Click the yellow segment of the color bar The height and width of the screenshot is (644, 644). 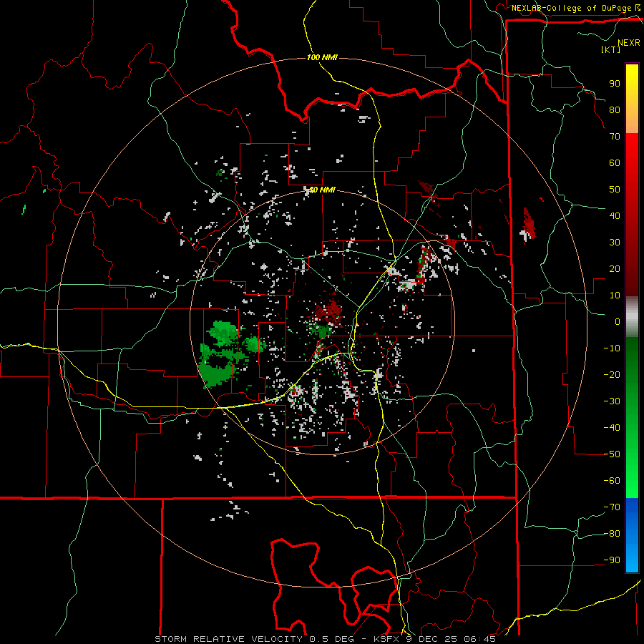(632, 99)
